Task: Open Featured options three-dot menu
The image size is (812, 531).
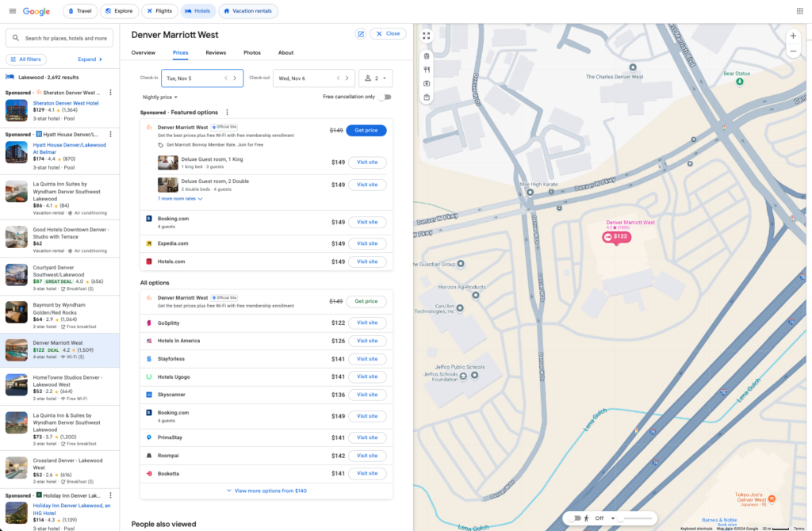Action: tap(227, 113)
